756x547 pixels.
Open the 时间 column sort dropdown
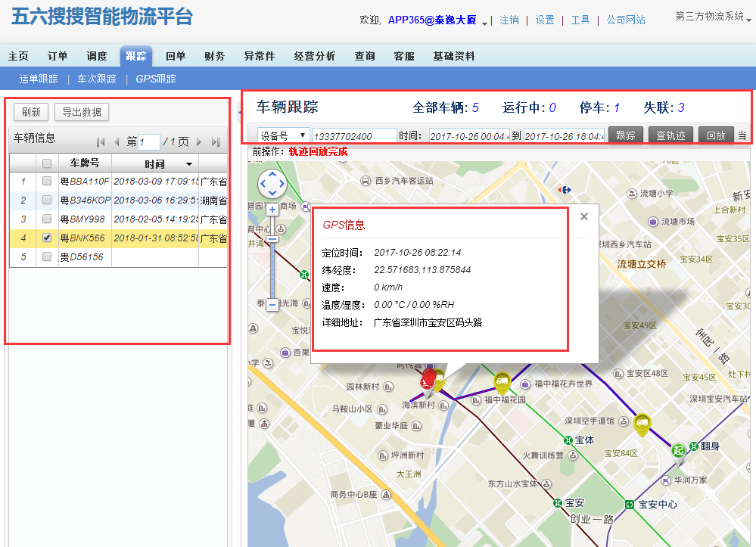click(189, 164)
